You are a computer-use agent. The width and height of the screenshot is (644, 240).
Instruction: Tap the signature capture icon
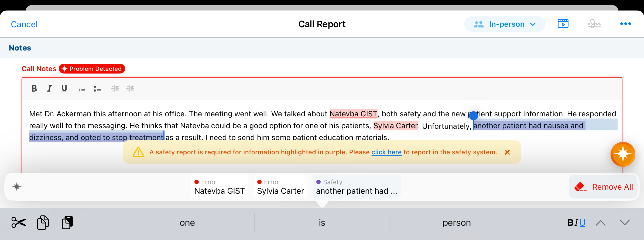[594, 24]
